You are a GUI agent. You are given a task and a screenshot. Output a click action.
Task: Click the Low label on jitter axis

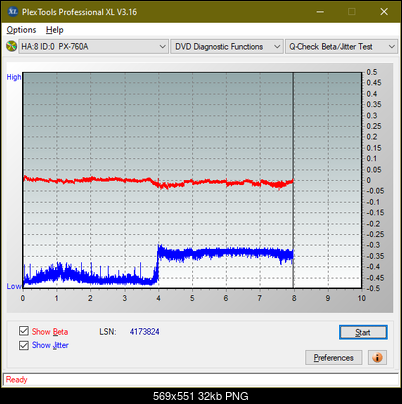(x=14, y=286)
